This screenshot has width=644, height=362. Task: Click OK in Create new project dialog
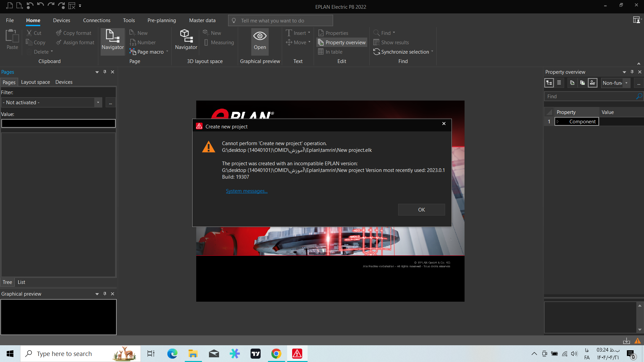tap(422, 209)
